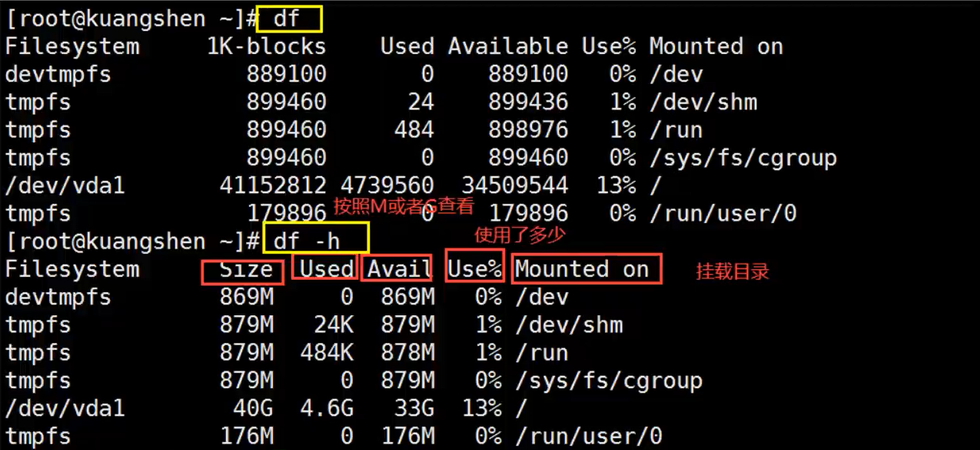Click /dev/vda1 in the row showing 40G

65,409
